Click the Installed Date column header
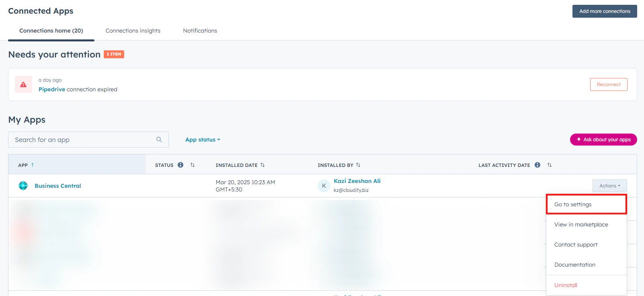This screenshot has height=296, width=644. (236, 165)
